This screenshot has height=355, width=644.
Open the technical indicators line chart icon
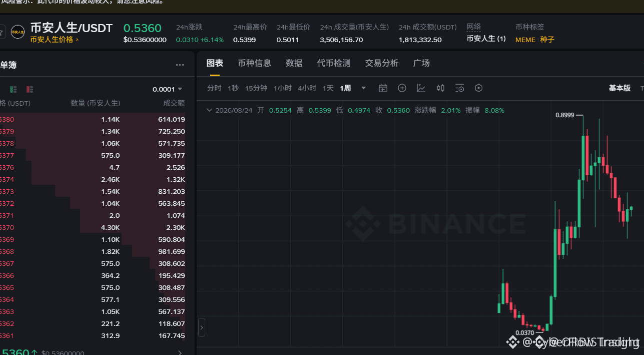click(421, 88)
